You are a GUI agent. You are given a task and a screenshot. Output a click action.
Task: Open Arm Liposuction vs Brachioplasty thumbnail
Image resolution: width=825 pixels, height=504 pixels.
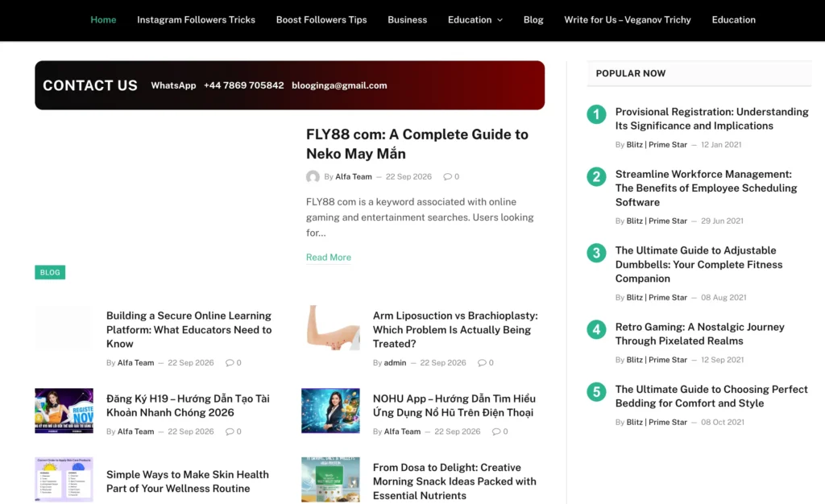330,328
